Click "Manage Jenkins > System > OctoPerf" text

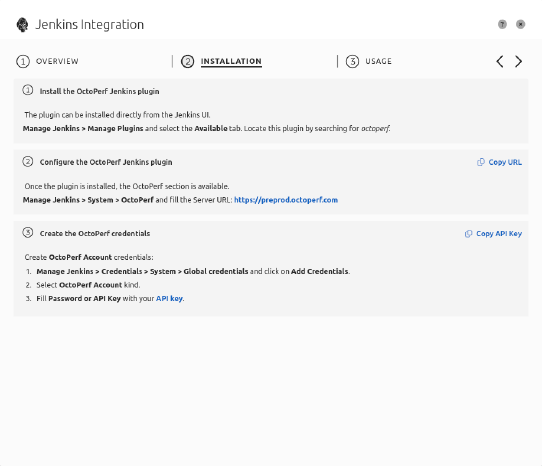pos(88,200)
